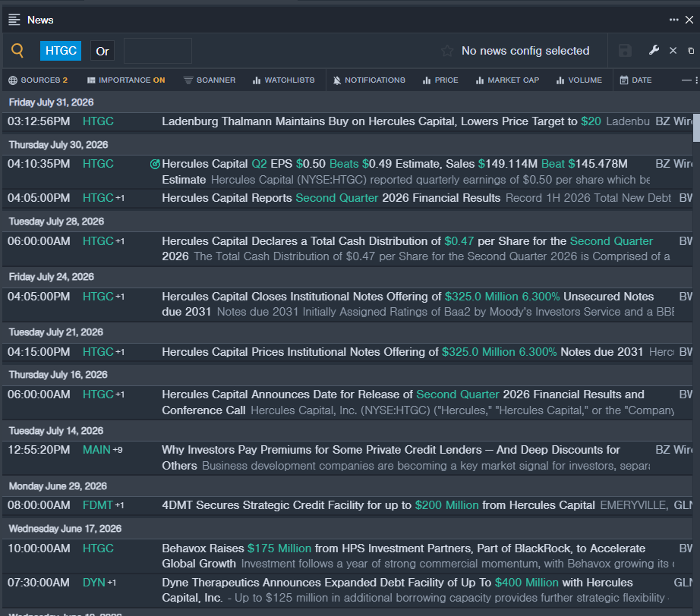
Task: Clear the search with the small X icon
Action: coord(673,50)
